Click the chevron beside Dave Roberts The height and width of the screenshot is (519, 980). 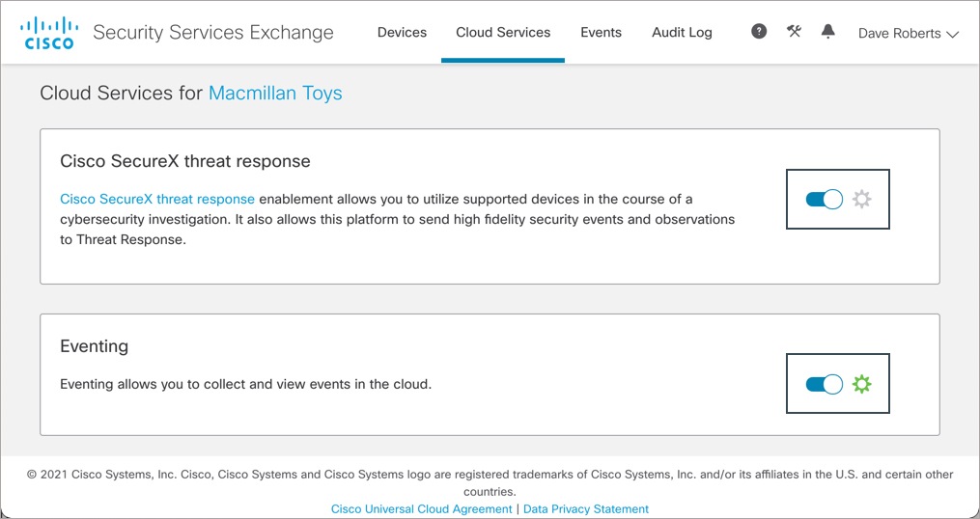coord(953,35)
